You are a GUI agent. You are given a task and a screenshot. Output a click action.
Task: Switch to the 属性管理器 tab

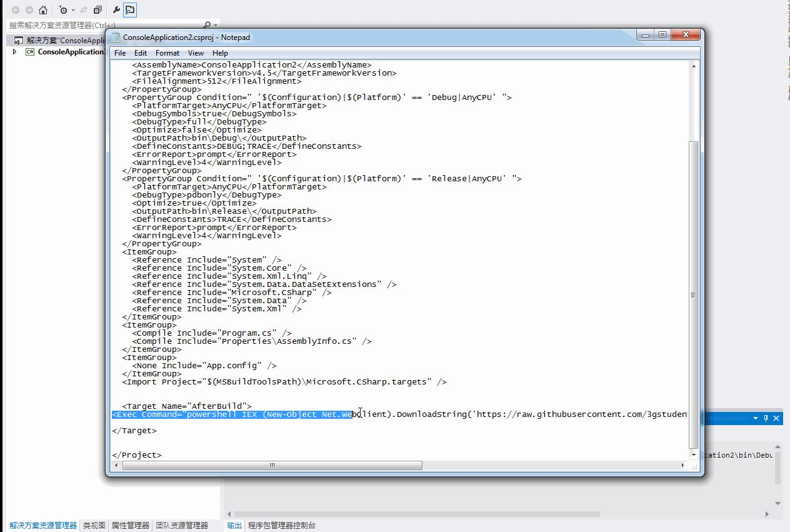click(x=131, y=525)
